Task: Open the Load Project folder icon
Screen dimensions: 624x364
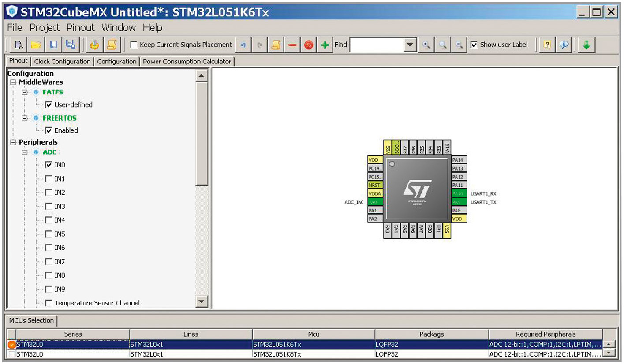Action: pyautogui.click(x=36, y=45)
